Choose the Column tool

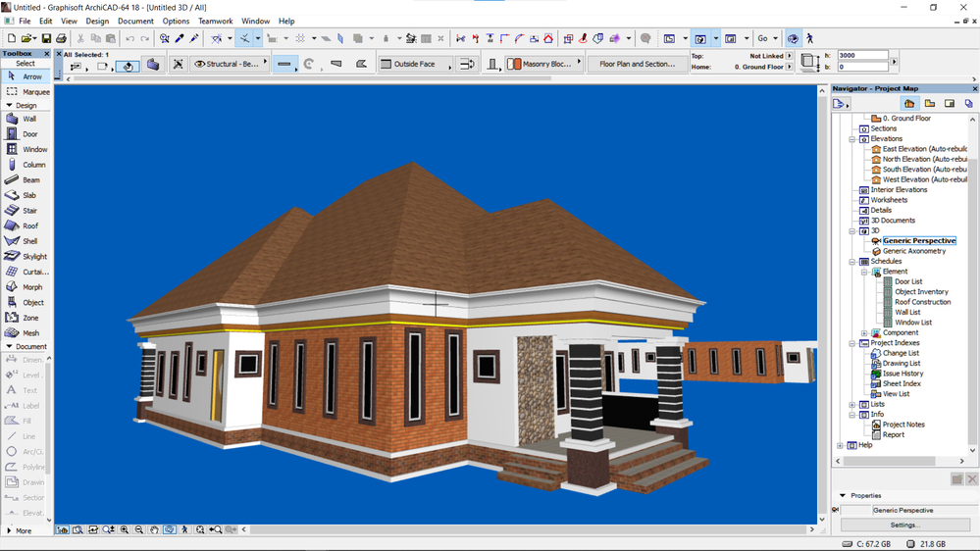point(25,165)
